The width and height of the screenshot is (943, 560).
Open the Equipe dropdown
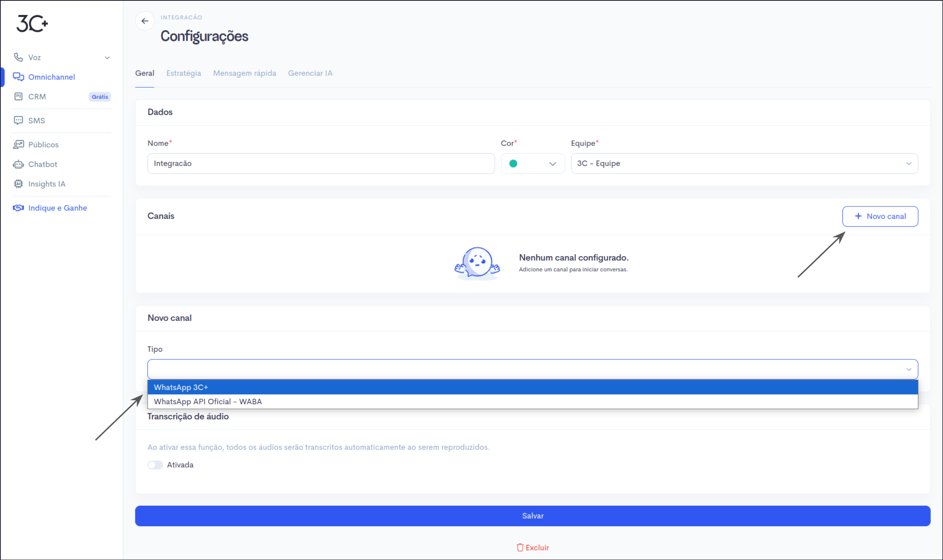pyautogui.click(x=744, y=164)
